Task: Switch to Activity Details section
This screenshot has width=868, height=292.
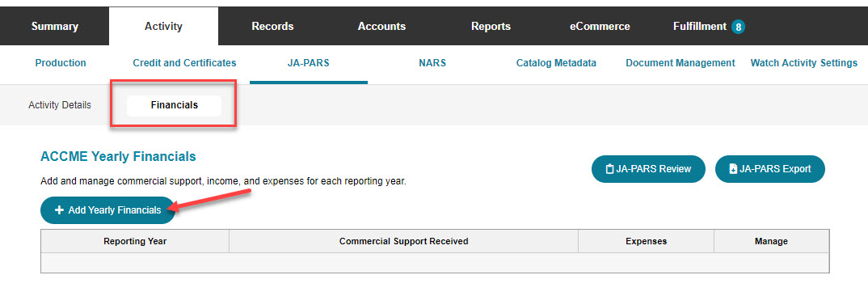Action: point(60,104)
